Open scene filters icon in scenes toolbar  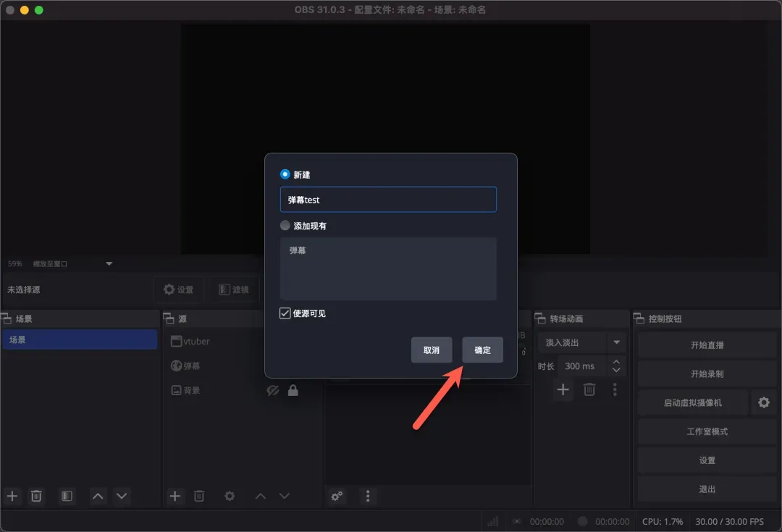(x=67, y=496)
